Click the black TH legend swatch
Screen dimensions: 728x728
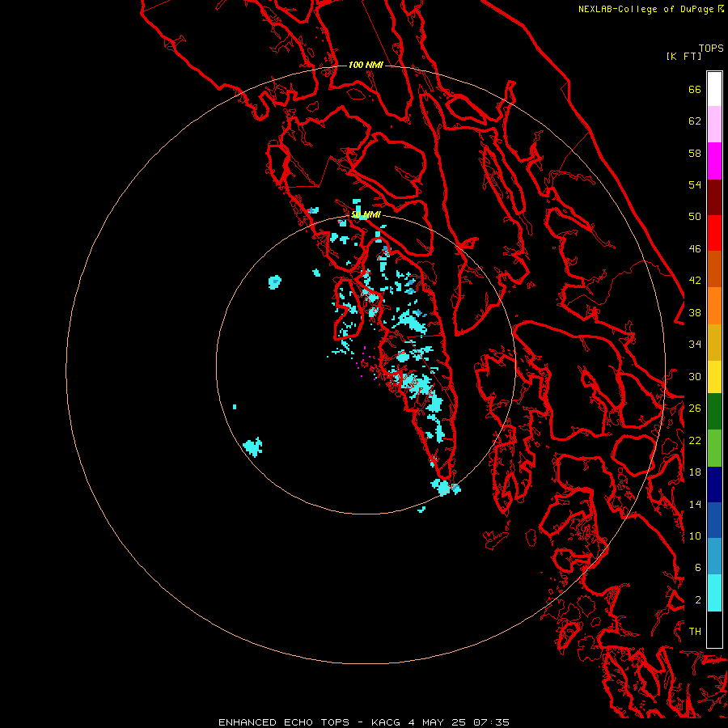pos(714,629)
